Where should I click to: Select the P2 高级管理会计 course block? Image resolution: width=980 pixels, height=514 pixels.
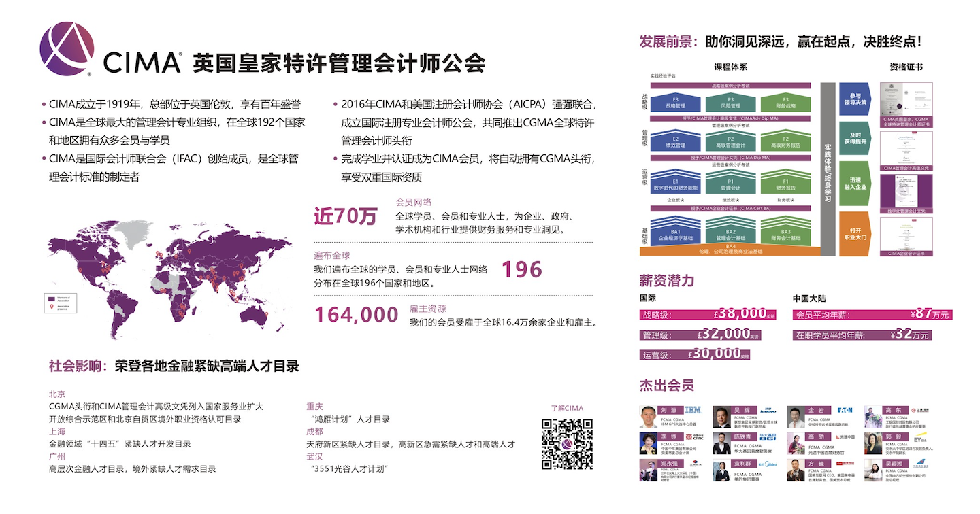730,143
